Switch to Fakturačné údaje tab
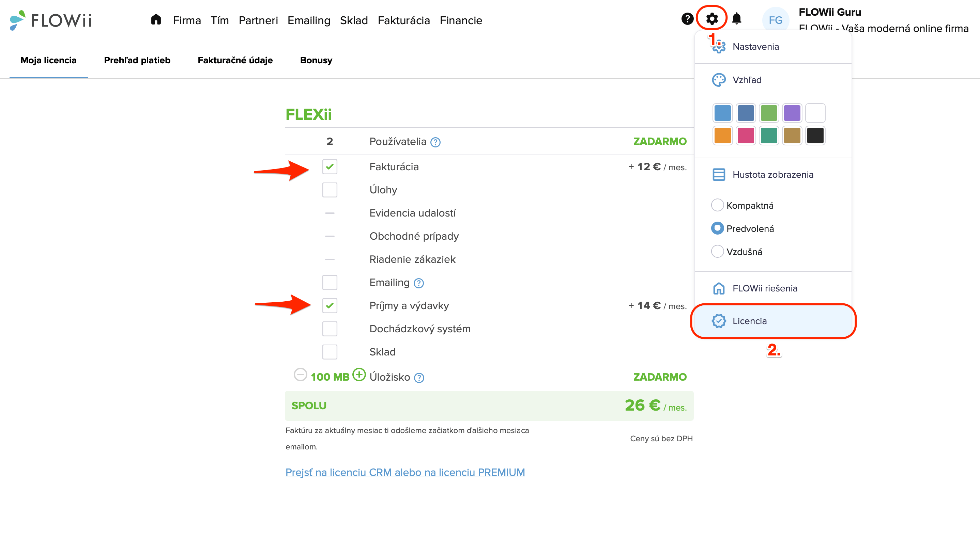 click(x=235, y=61)
